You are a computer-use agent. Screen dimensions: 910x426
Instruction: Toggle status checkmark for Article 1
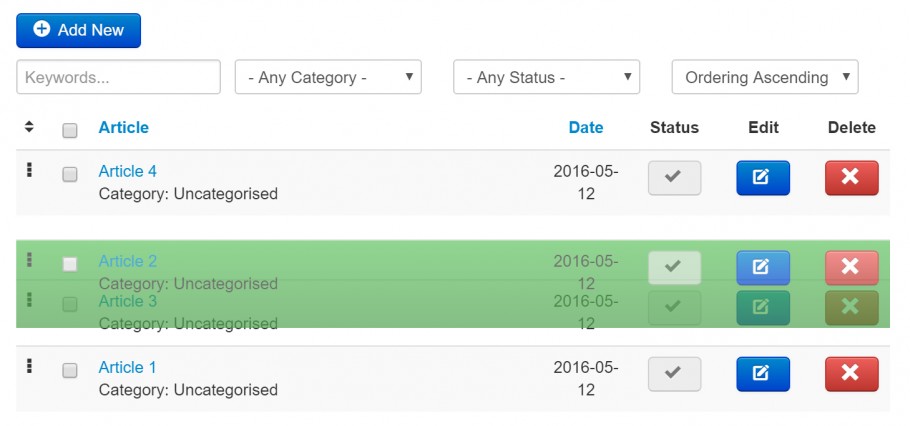click(674, 374)
